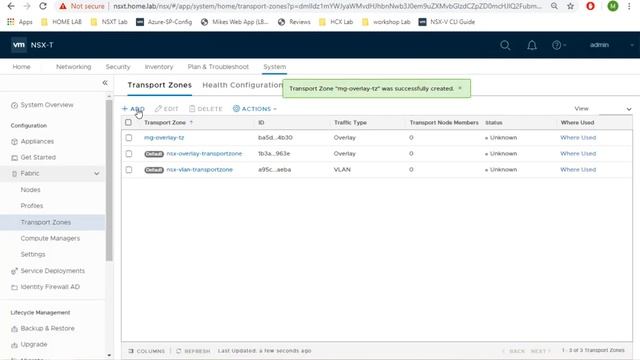Click Where Used for mg-overlay-tz
Viewport: 640px width, 360px height.
coord(578,138)
